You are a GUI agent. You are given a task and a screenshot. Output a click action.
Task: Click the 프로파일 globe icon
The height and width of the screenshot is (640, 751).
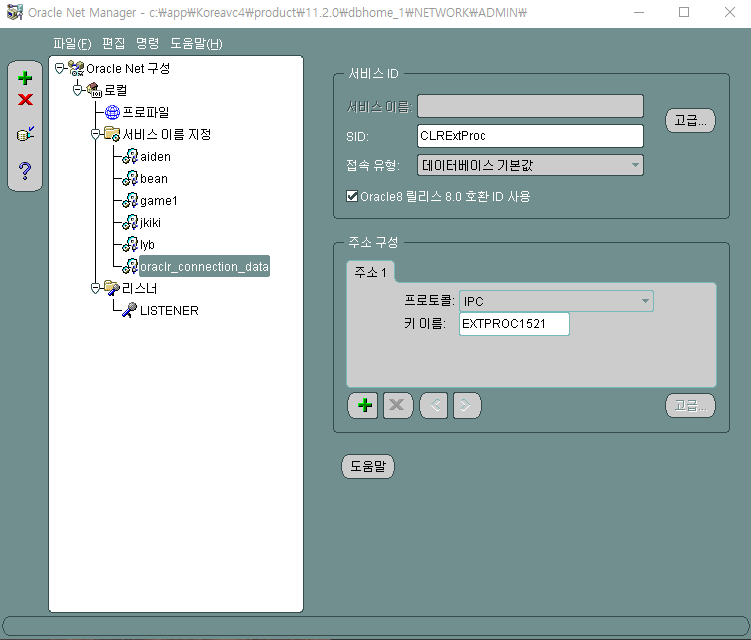point(112,112)
